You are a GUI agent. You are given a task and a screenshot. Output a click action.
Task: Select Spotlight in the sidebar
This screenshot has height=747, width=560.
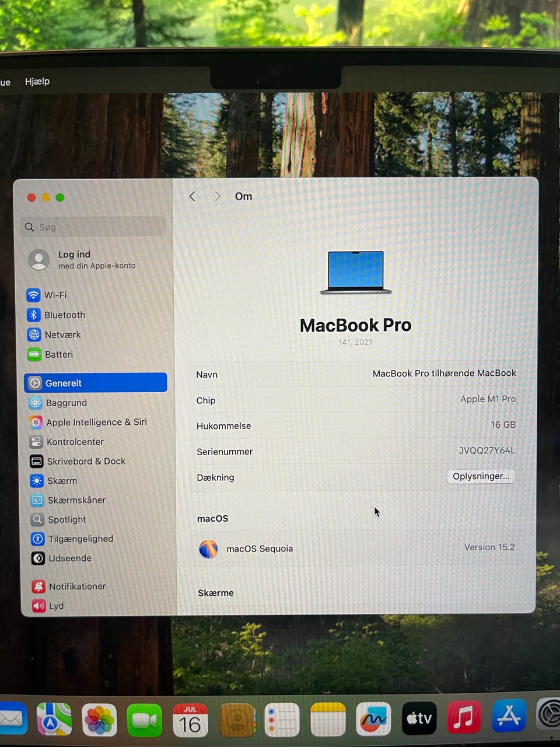point(66,519)
